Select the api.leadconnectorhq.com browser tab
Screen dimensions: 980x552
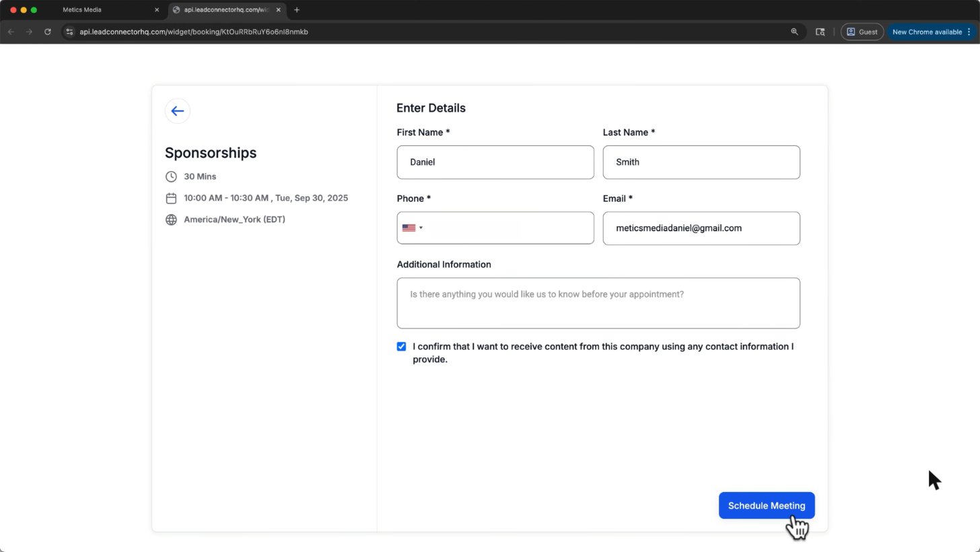[225, 10]
